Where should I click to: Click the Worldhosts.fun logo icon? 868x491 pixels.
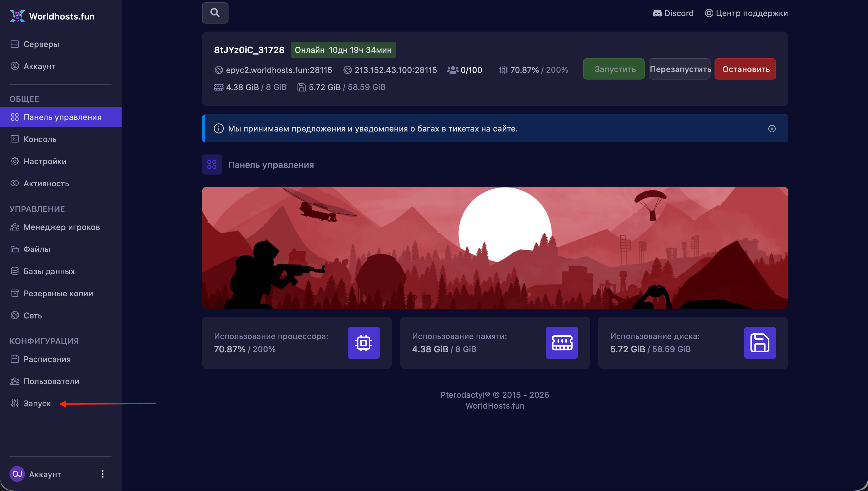click(17, 16)
